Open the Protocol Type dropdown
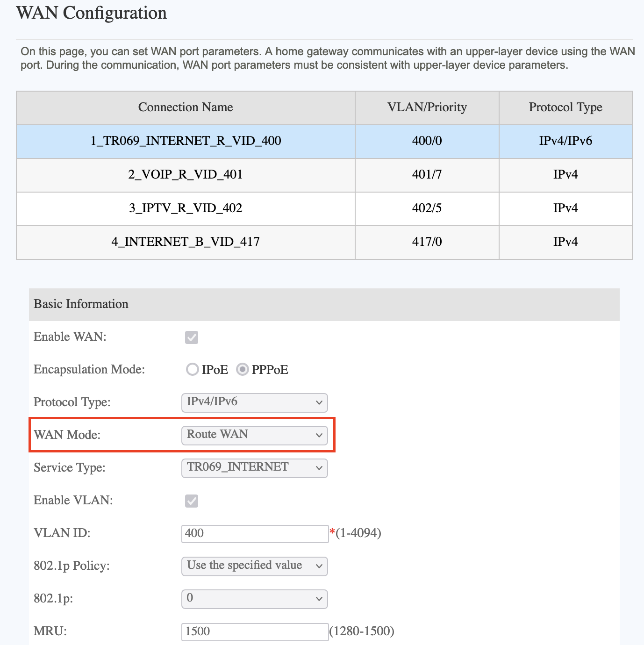Screen dimensions: 644x645 tap(254, 402)
